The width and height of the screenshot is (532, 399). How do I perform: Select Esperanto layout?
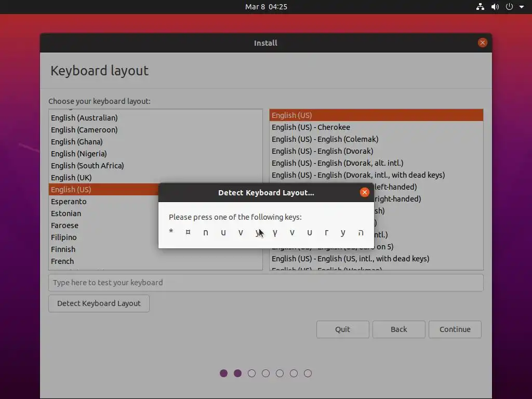click(103, 202)
